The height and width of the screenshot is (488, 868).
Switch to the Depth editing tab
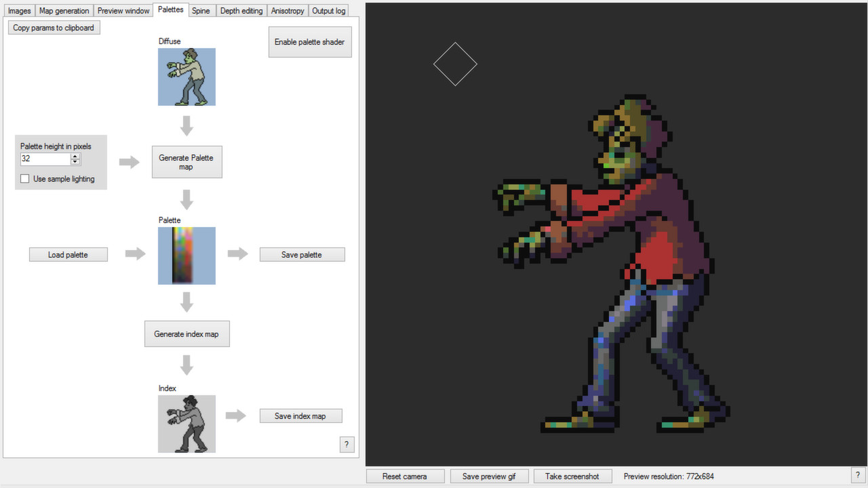click(x=241, y=10)
